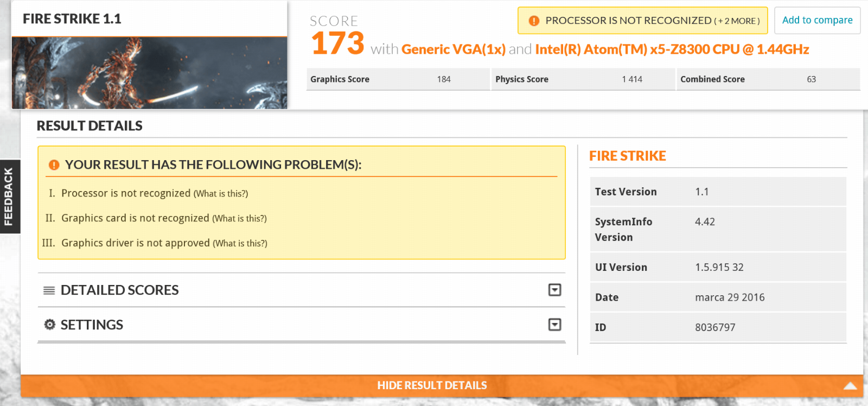Open the Feedback side tab
The width and height of the screenshot is (868, 406).
9,196
